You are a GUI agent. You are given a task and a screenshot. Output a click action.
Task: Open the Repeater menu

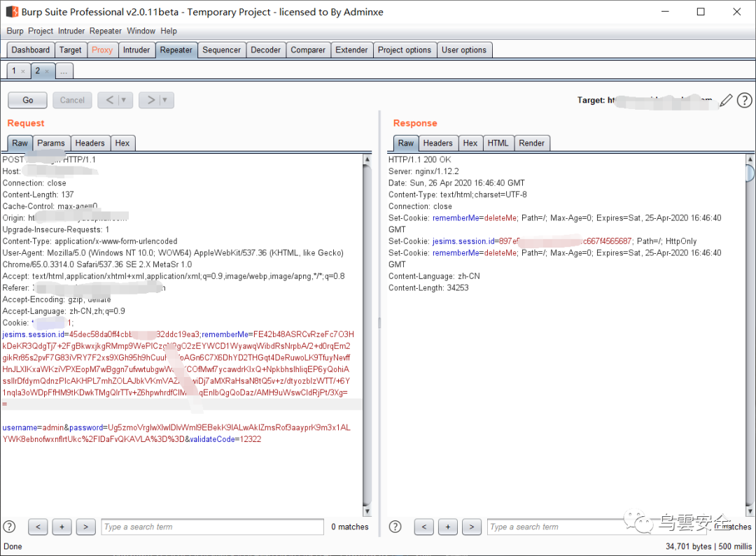tap(106, 31)
